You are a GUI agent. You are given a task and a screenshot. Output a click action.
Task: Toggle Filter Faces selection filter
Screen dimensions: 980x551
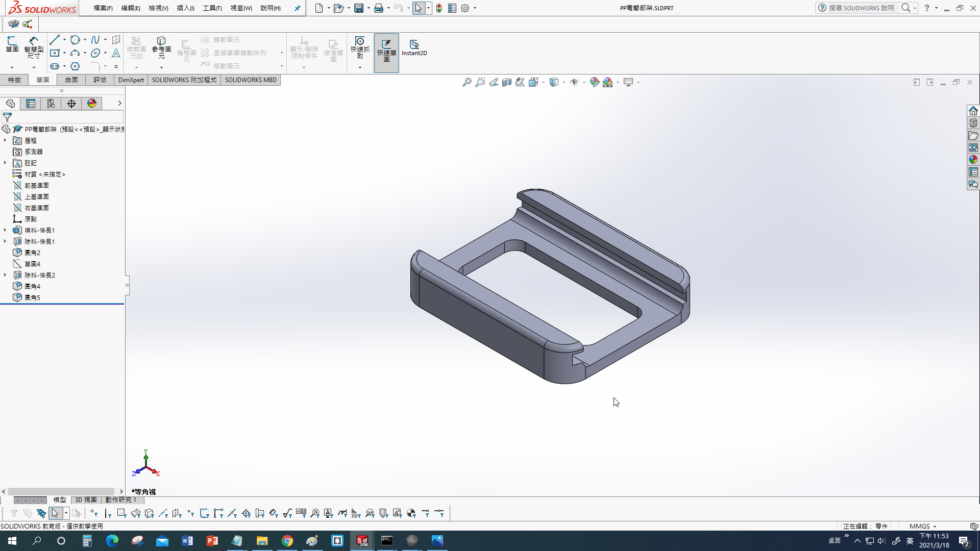pos(121,513)
